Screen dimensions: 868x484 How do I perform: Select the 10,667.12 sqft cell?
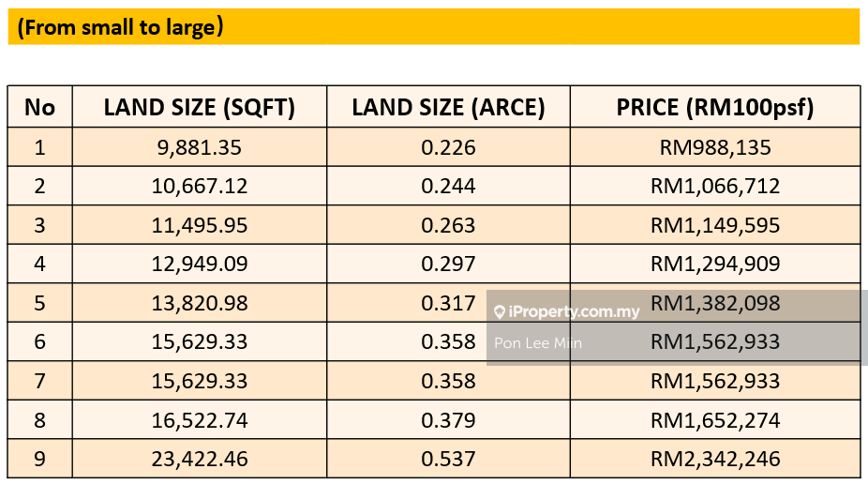pyautogui.click(x=200, y=186)
